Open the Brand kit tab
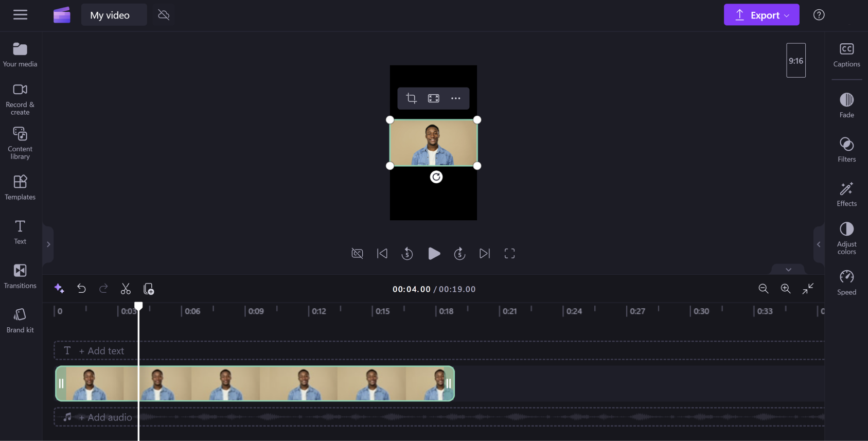This screenshot has width=868, height=441. click(20, 321)
